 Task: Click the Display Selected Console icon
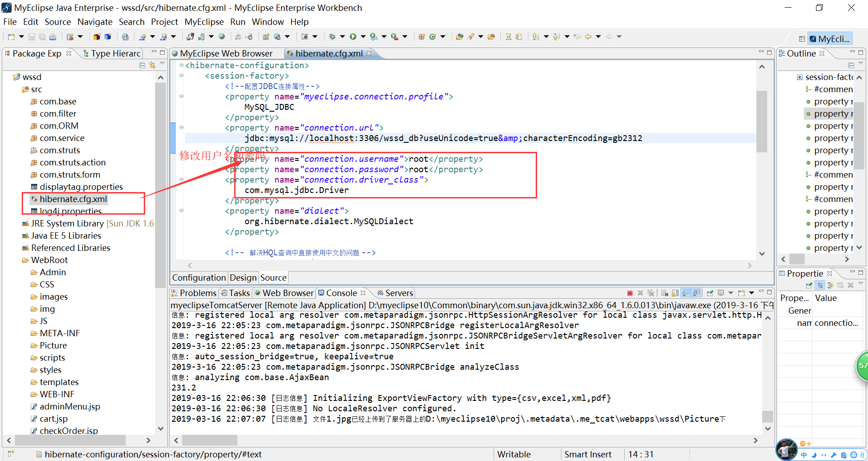tap(721, 293)
